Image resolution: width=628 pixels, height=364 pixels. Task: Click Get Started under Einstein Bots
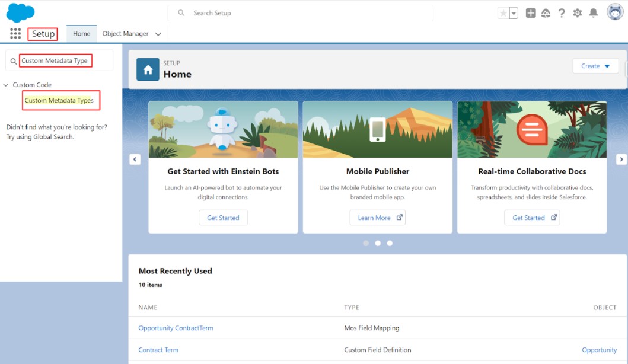(223, 218)
